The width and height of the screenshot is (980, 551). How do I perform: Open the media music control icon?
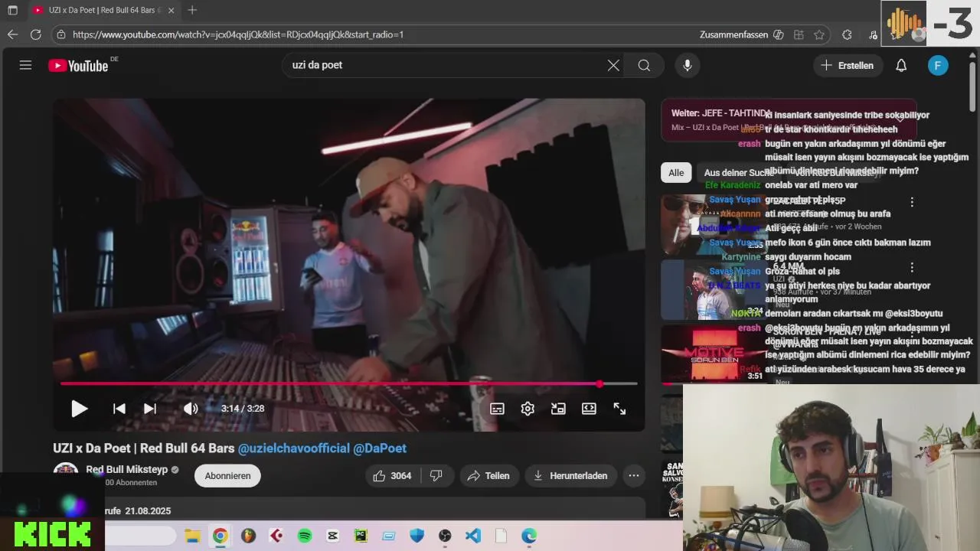(x=874, y=34)
